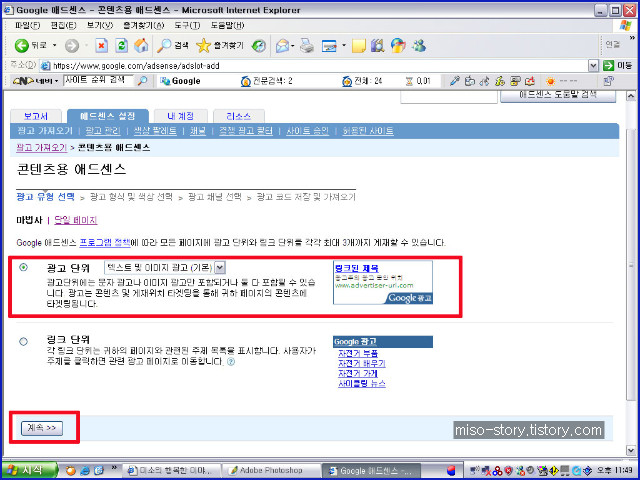The height and width of the screenshot is (480, 640).
Task: Open the 색상 팔레트 submenu link
Action: tap(155, 131)
